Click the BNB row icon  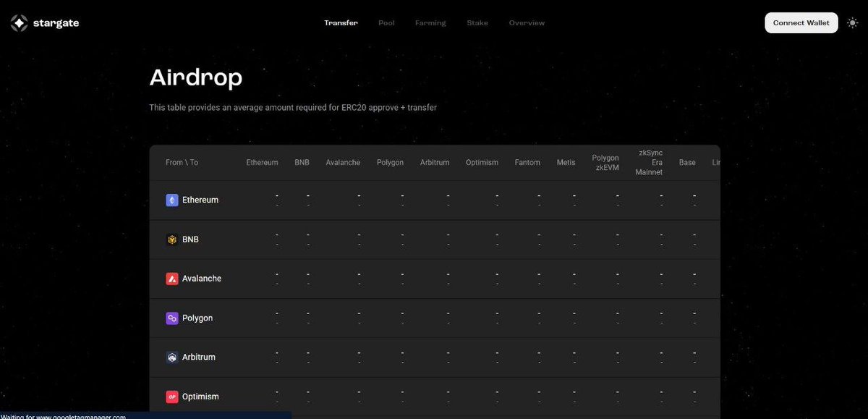tap(172, 240)
